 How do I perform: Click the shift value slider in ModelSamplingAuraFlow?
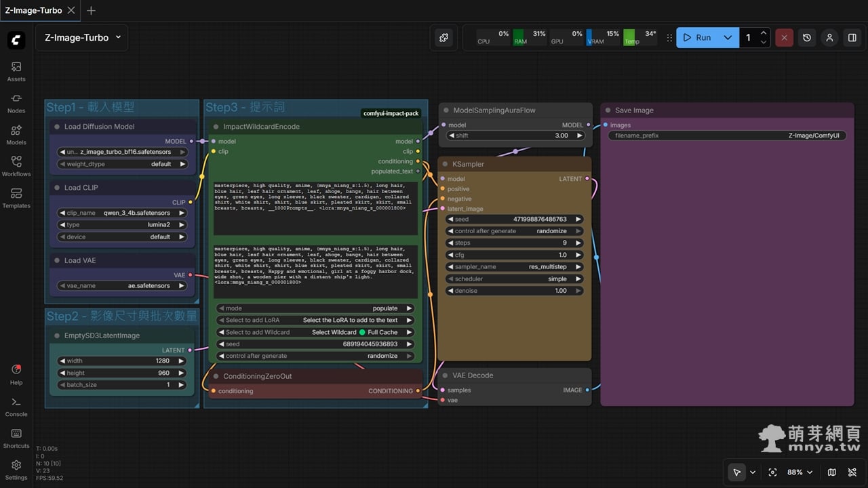pos(515,136)
